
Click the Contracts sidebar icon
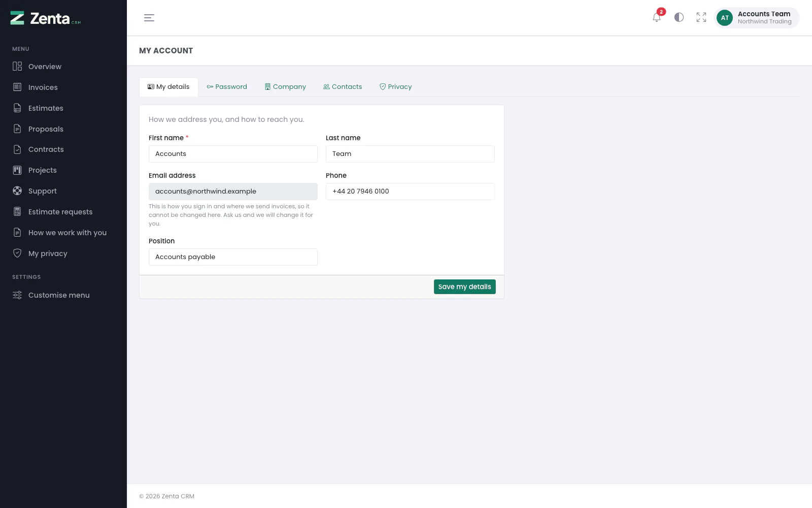17,149
